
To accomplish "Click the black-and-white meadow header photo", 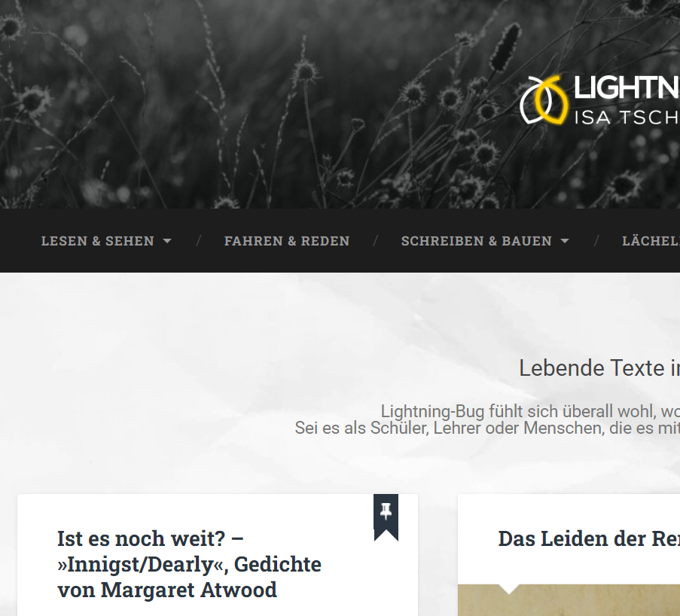I will pos(261,104).
